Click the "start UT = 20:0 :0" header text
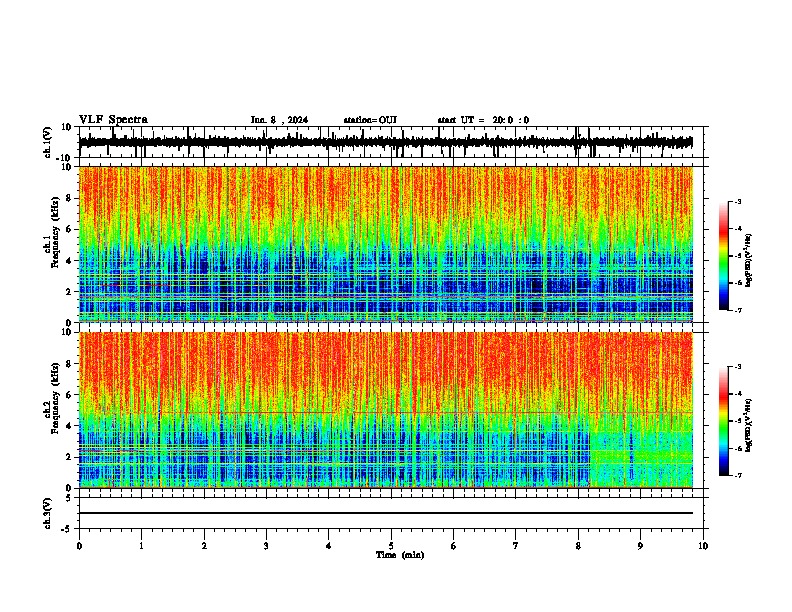792x612 pixels. [x=483, y=120]
